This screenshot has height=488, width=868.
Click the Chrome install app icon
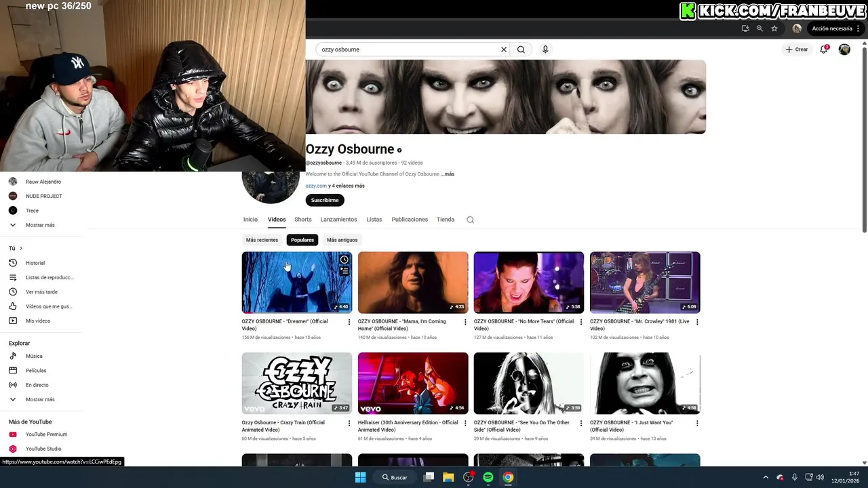pyautogui.click(x=745, y=28)
